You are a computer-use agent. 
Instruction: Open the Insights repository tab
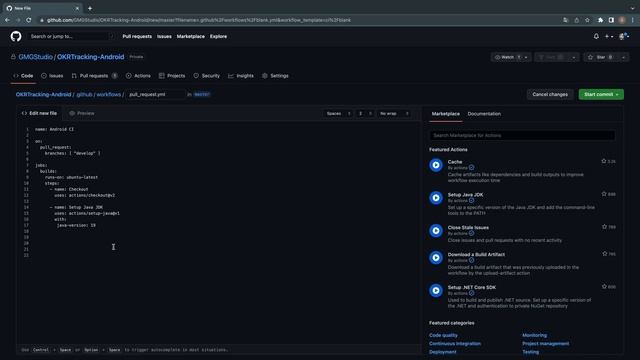pyautogui.click(x=241, y=76)
